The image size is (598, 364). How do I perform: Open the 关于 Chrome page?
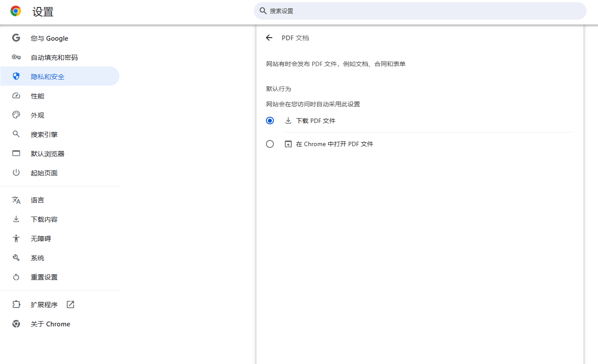pos(60,324)
